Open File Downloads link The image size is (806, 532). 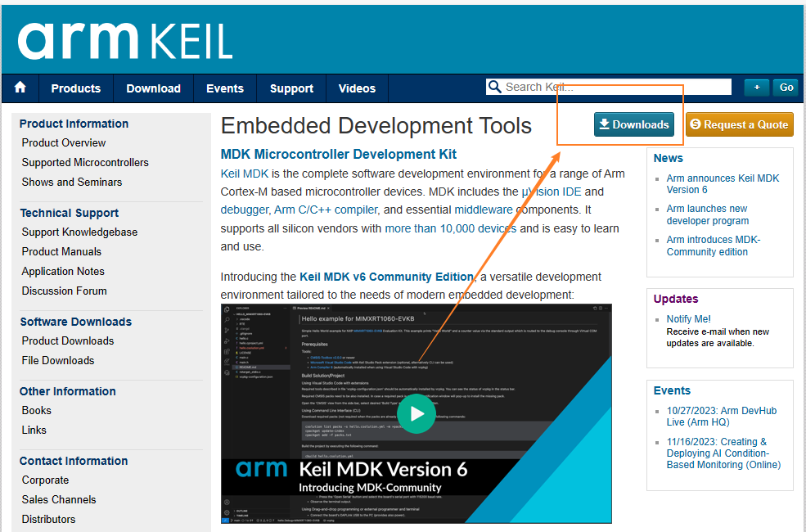point(58,360)
